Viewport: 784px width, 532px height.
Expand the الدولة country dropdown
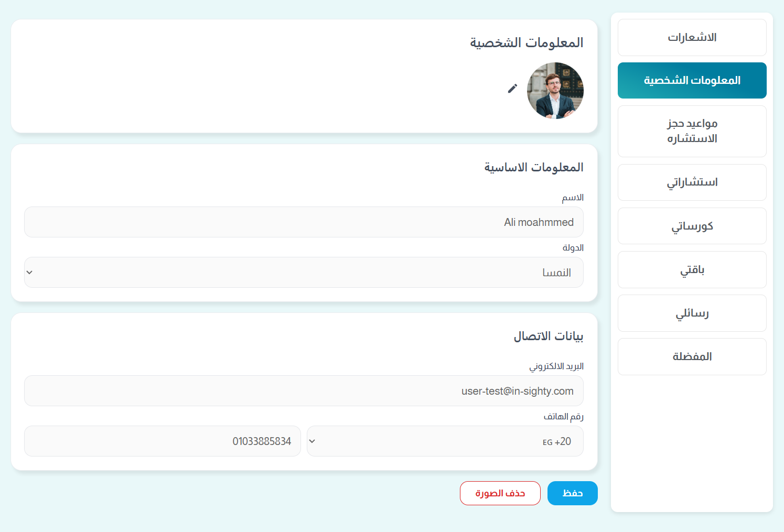pyautogui.click(x=304, y=273)
